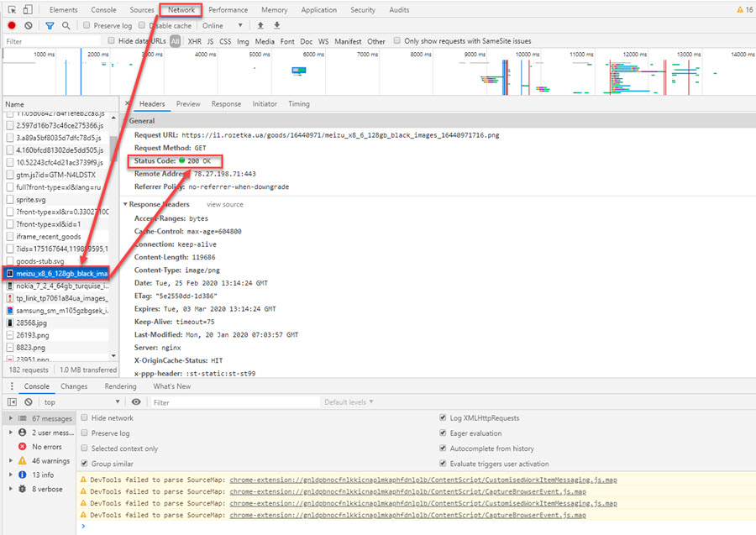756x535 pixels.
Task: Import HAR file upload arrow icon
Action: click(x=260, y=25)
